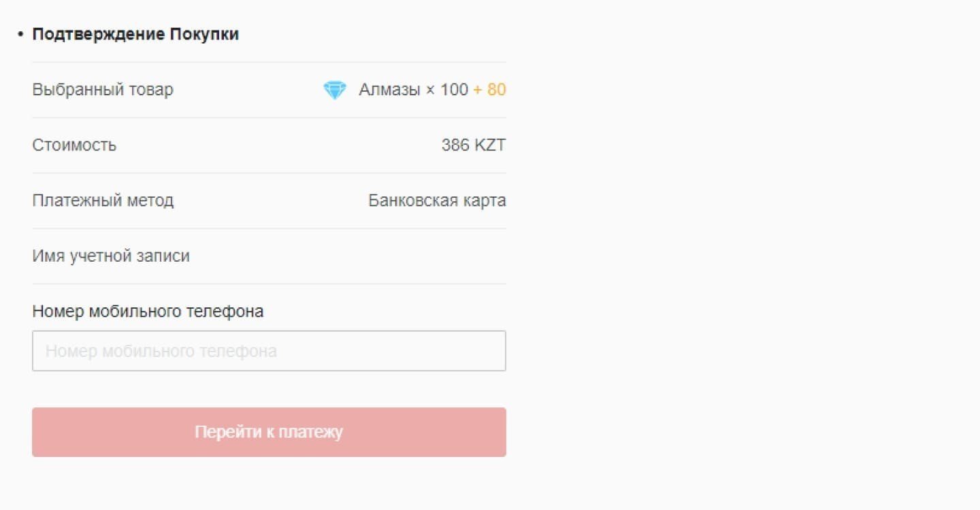Click the 'Перейти к платежу' button
Viewport: 980px width, 510px height.
pos(269,432)
